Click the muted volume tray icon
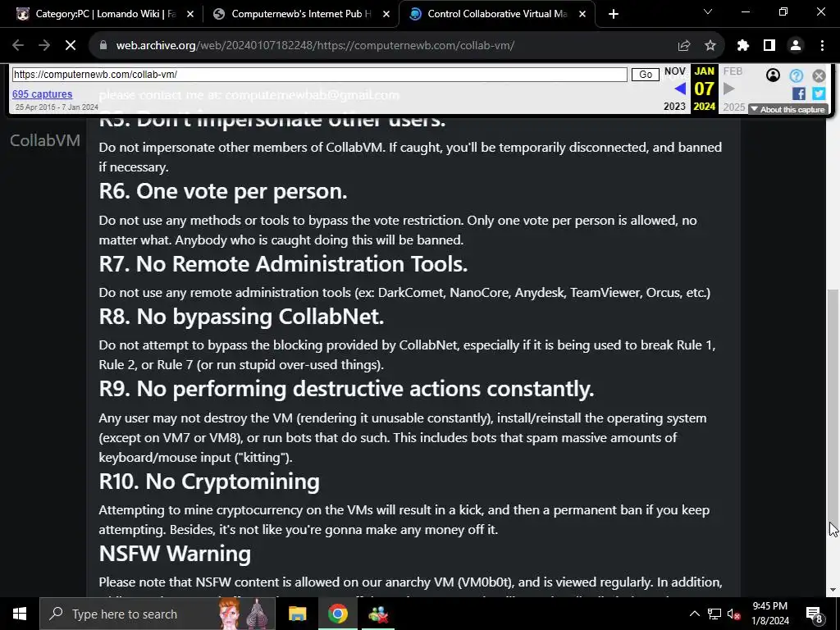 click(734, 614)
